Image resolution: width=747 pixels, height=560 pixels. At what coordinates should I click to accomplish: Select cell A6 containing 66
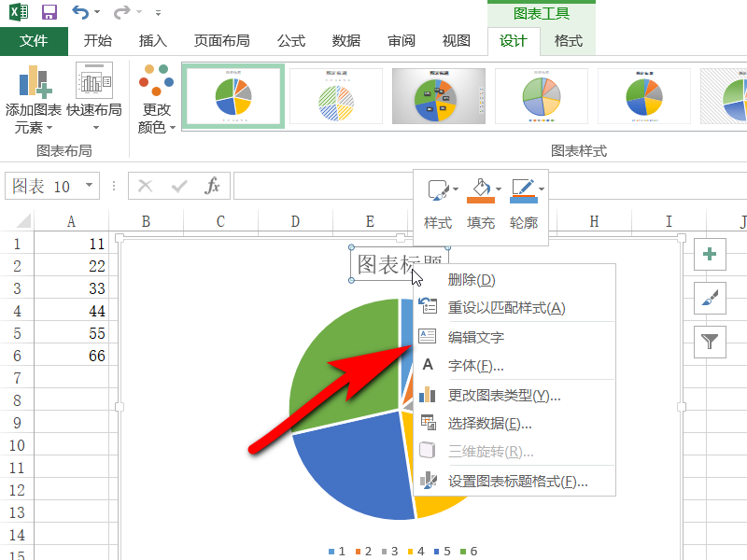click(x=72, y=356)
